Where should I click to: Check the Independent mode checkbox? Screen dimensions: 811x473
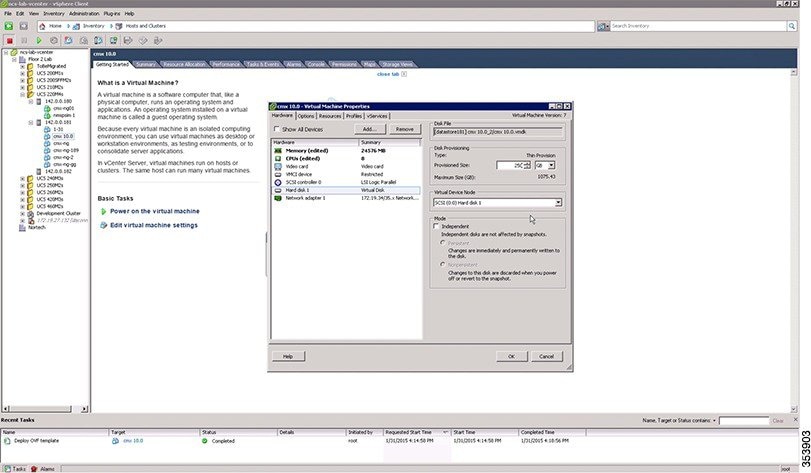pos(437,226)
